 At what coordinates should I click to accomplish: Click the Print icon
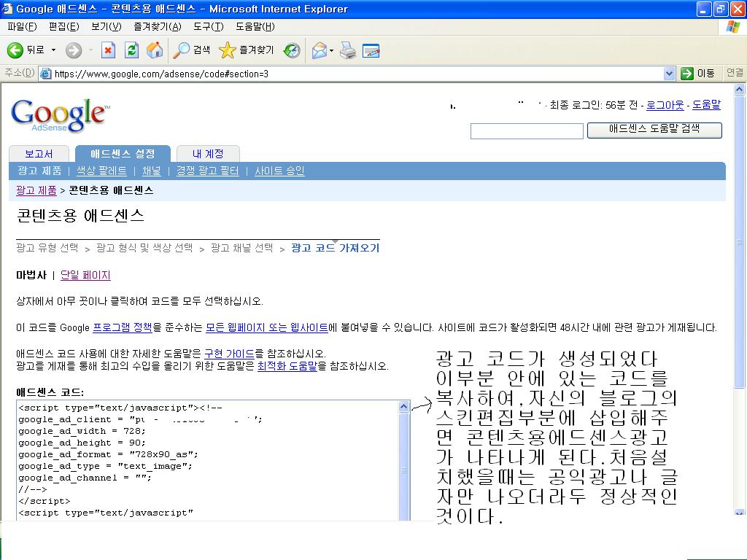[348, 50]
